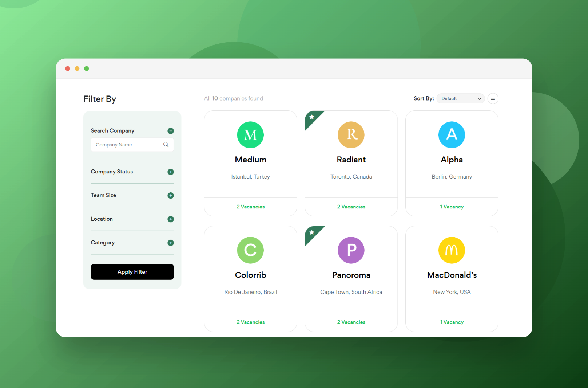This screenshot has width=588, height=388.
Task: Expand the Company Status filter section
Action: [171, 172]
